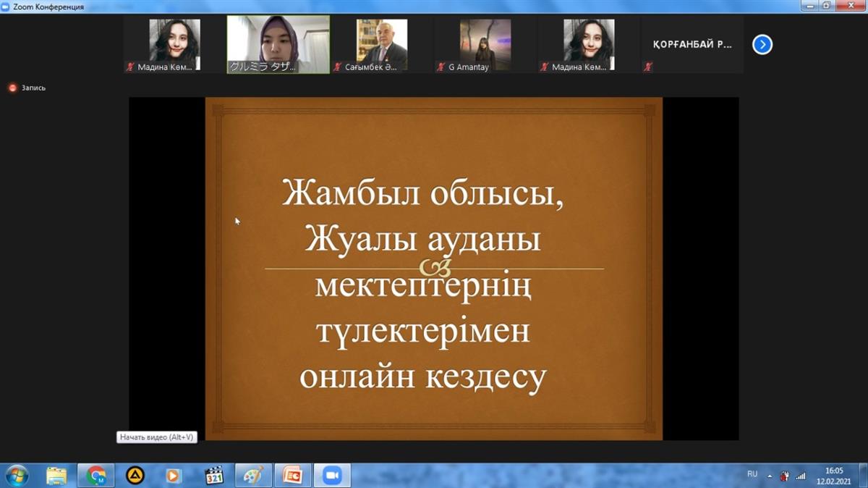Open AIMP player icon in taskbar
This screenshot has width=868, height=488.
[x=135, y=476]
